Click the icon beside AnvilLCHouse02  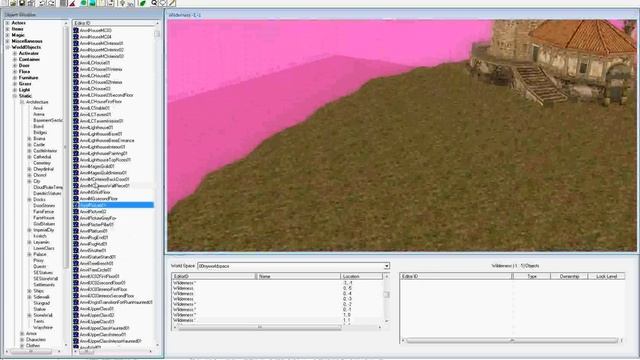click(76, 76)
